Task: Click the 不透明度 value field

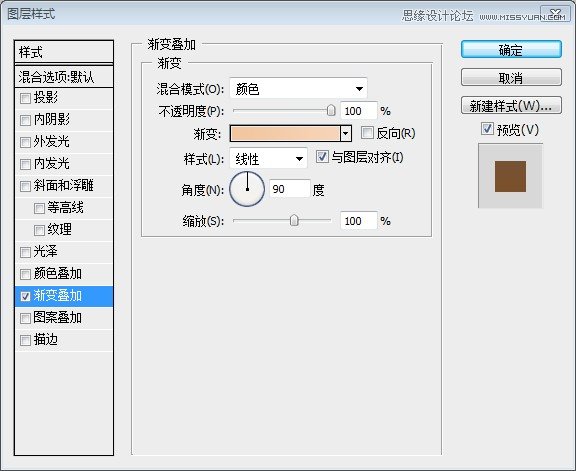Action: [359, 111]
